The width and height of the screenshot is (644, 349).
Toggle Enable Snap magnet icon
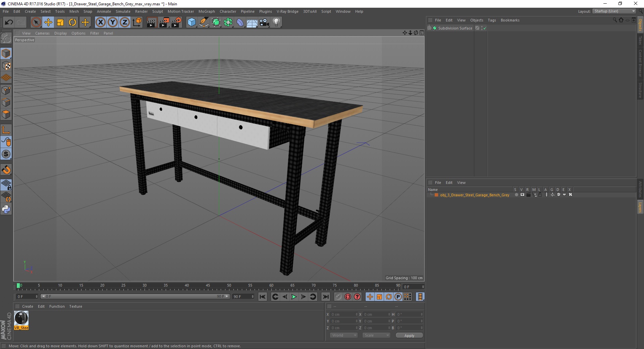pyautogui.click(x=6, y=169)
